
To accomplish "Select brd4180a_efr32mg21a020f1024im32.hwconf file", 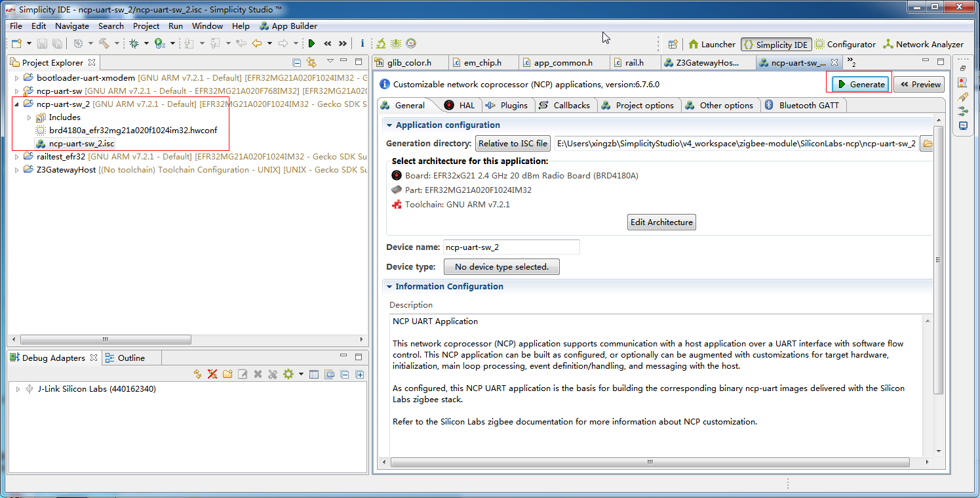I will pos(126,130).
